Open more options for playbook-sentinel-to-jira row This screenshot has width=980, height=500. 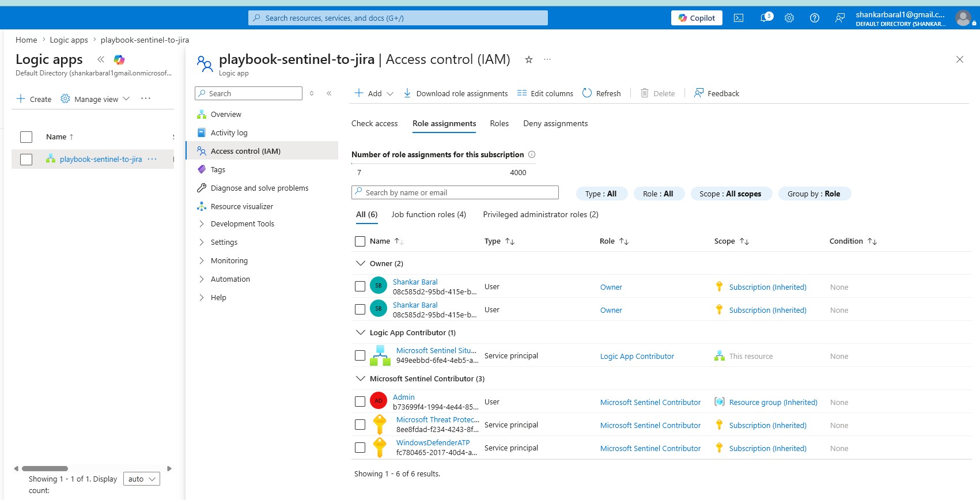pos(152,159)
